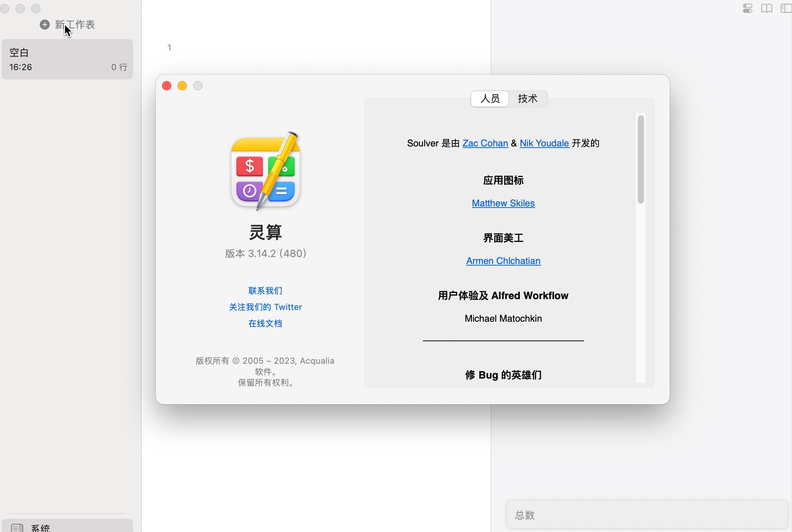
Task: Click the 灵算 app name title
Action: click(266, 232)
